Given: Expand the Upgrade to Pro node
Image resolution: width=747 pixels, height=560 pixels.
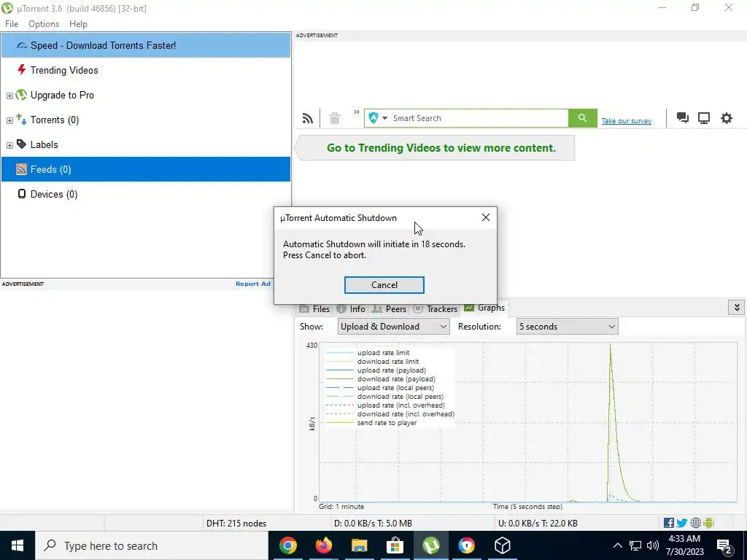Looking at the screenshot, I should (x=9, y=96).
